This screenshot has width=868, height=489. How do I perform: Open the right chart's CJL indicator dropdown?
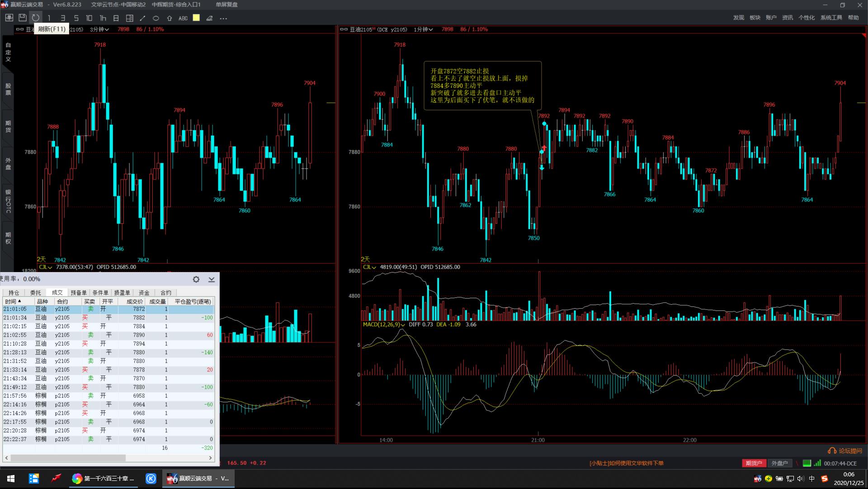pos(370,267)
